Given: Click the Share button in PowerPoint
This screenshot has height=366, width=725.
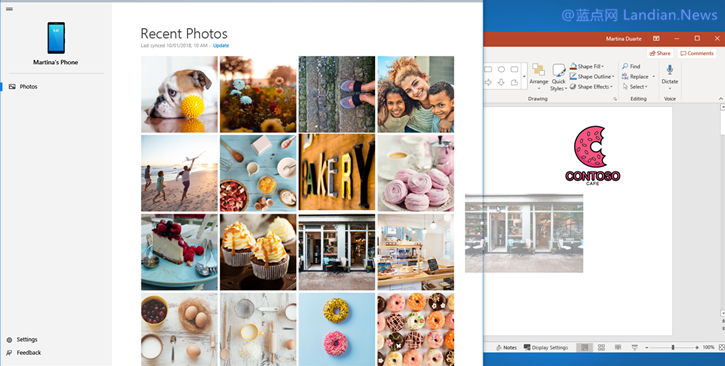Looking at the screenshot, I should coord(660,53).
